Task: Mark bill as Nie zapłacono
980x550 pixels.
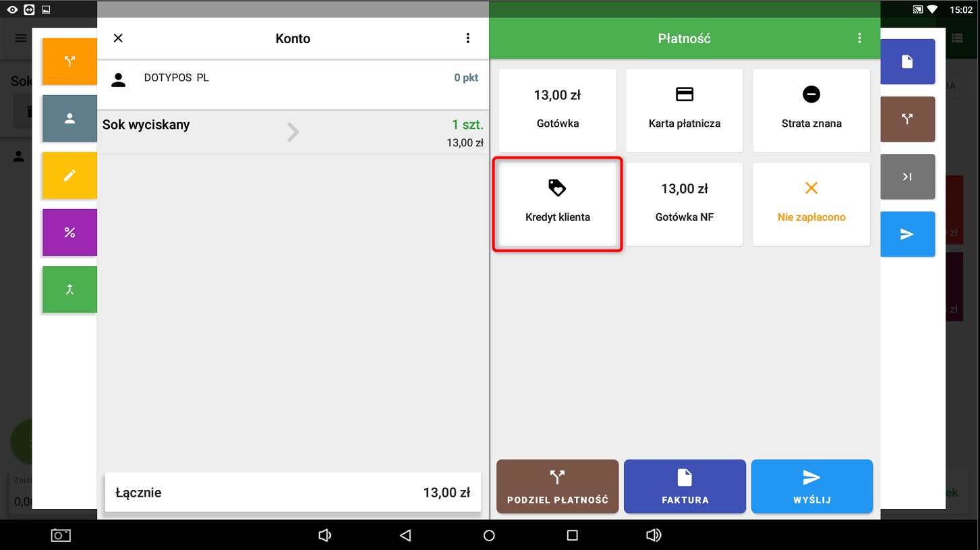Action: point(811,204)
